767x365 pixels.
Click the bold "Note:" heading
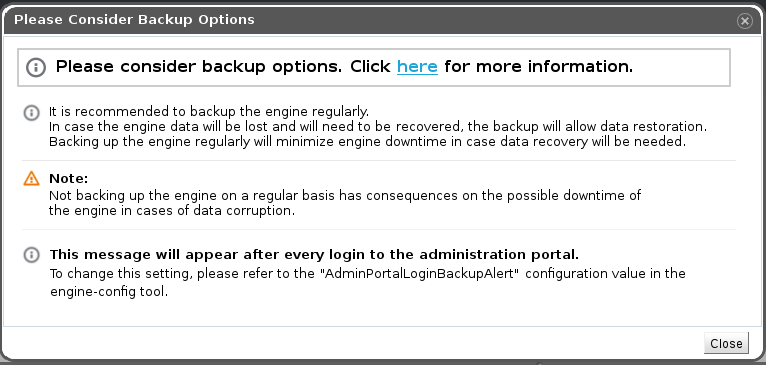click(x=68, y=178)
